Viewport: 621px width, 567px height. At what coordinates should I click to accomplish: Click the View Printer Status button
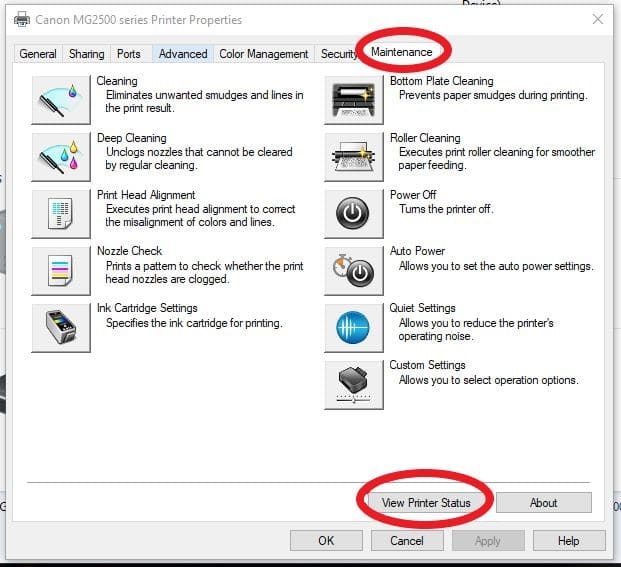426,502
